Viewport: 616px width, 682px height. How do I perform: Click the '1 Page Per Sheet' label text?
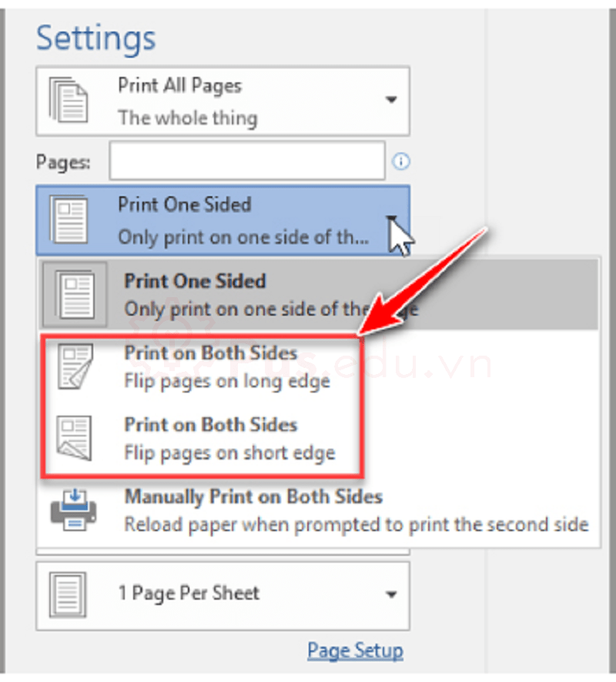click(x=189, y=593)
